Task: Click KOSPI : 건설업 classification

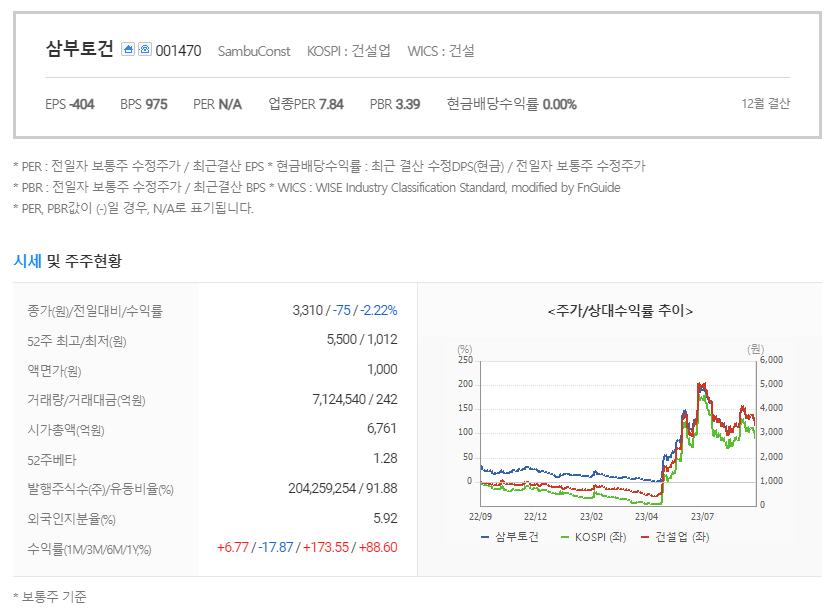Action: 348,51
